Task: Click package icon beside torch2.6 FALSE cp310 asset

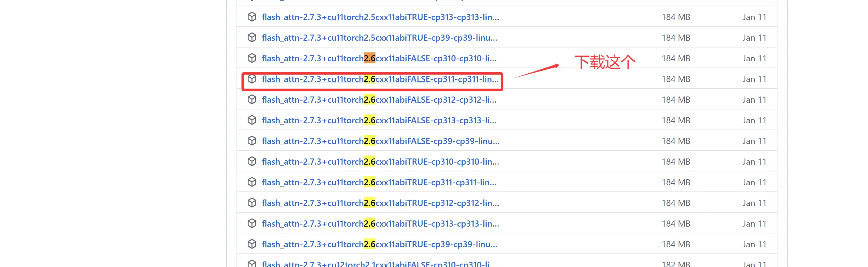Action: coord(252,58)
